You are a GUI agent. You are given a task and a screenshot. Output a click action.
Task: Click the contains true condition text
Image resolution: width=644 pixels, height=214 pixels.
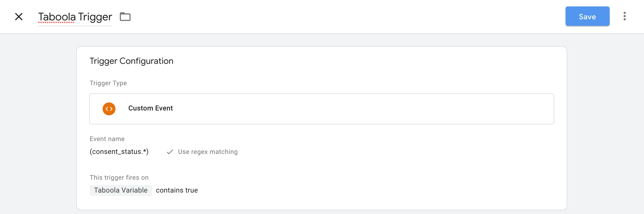coord(177,190)
